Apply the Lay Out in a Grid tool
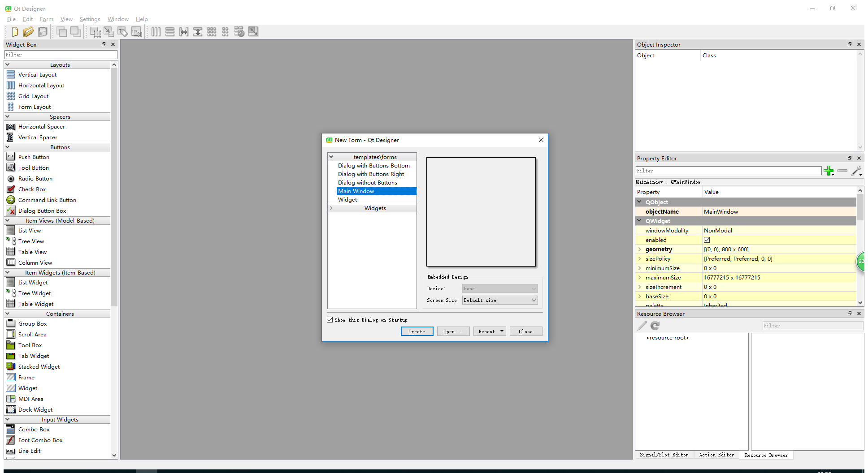This screenshot has width=868, height=473. 211,32
